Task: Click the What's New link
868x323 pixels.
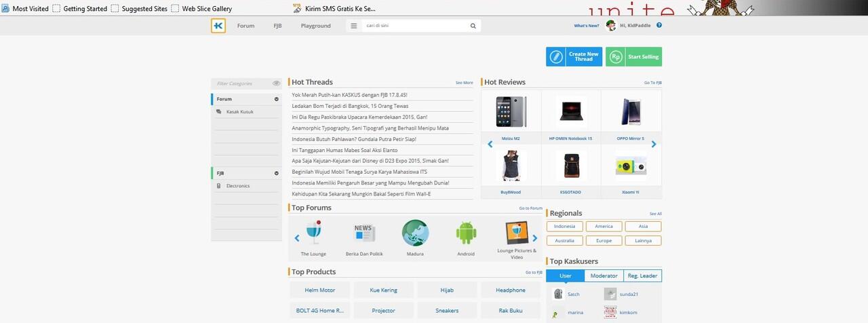Action: tap(587, 26)
